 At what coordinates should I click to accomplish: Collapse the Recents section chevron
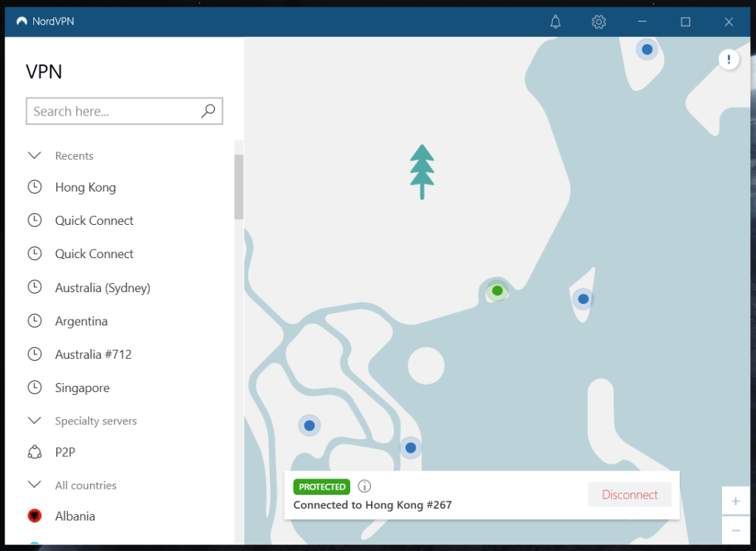[x=34, y=155]
